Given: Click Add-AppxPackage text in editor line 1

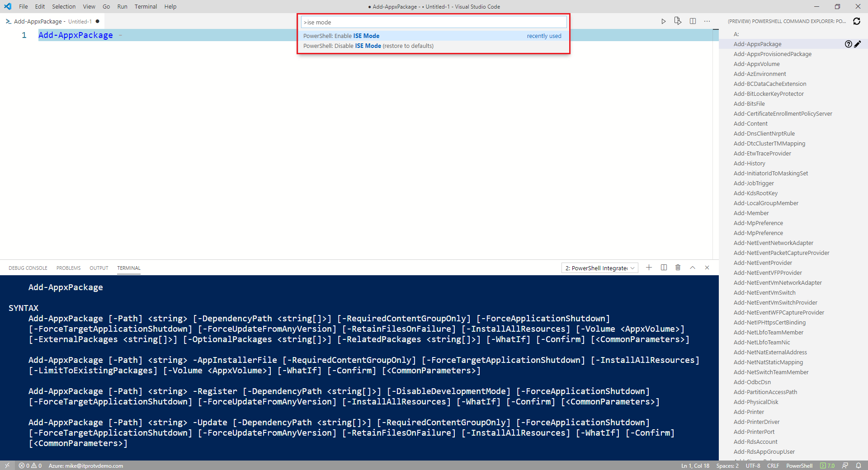Looking at the screenshot, I should coord(75,35).
